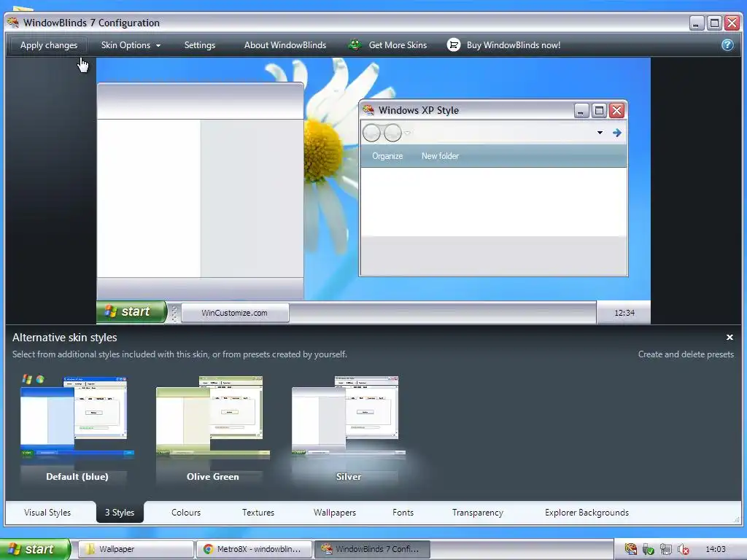Screen dimensions: 747x560
Task: Select the Default (blue) skin style thumbnail
Action: coord(76,430)
